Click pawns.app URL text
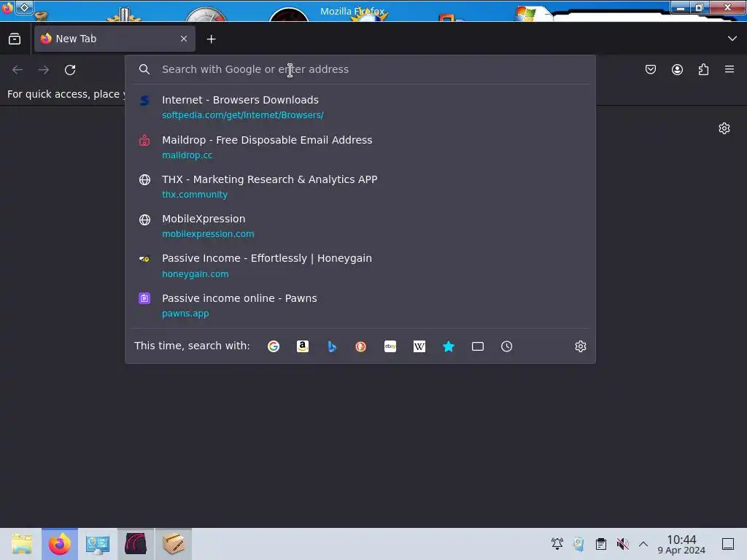This screenshot has width=747, height=560. pyautogui.click(x=185, y=314)
